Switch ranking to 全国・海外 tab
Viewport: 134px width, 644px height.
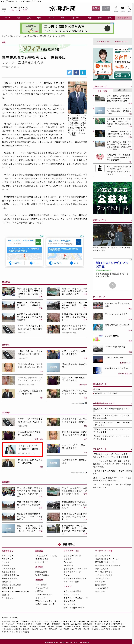pyautogui.click(x=122, y=90)
